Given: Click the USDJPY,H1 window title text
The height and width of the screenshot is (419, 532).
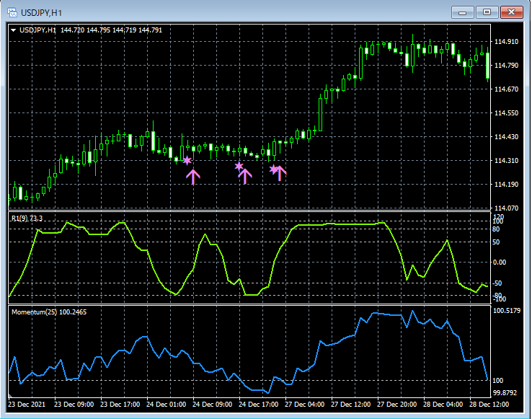Looking at the screenshot, I should [41, 13].
